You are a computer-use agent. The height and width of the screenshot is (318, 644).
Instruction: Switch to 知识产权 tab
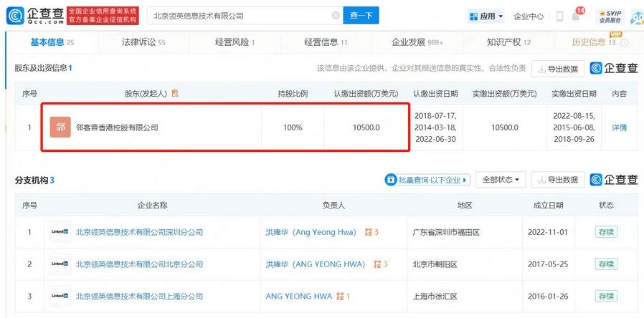(x=509, y=42)
